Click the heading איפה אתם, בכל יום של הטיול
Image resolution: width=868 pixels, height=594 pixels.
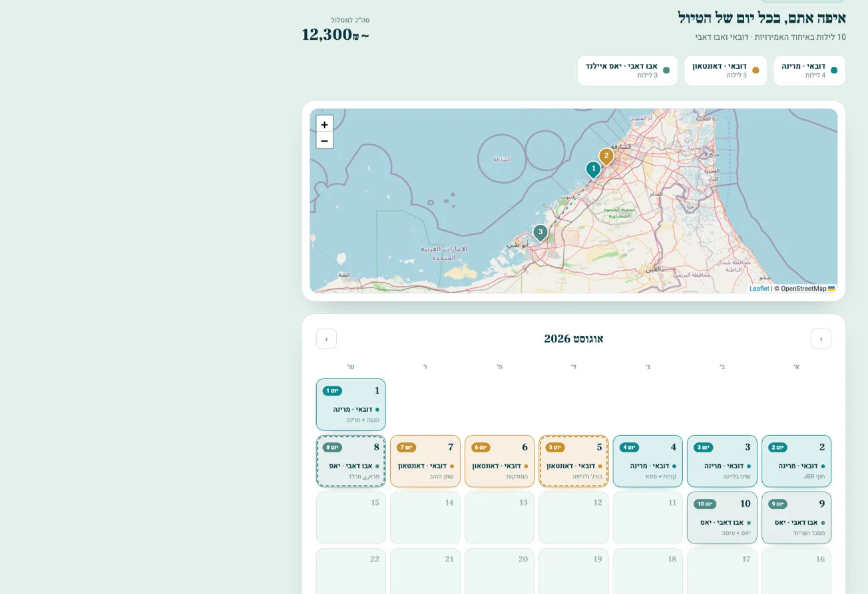tap(761, 18)
